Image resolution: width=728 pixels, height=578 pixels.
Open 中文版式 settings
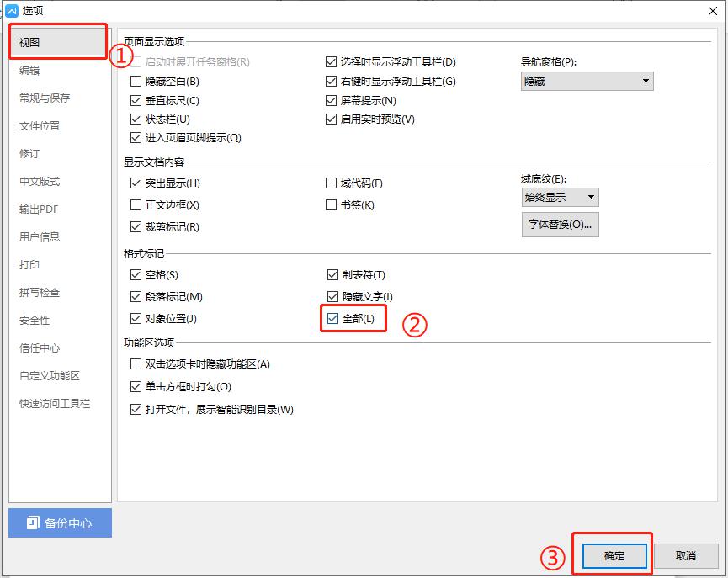40,182
